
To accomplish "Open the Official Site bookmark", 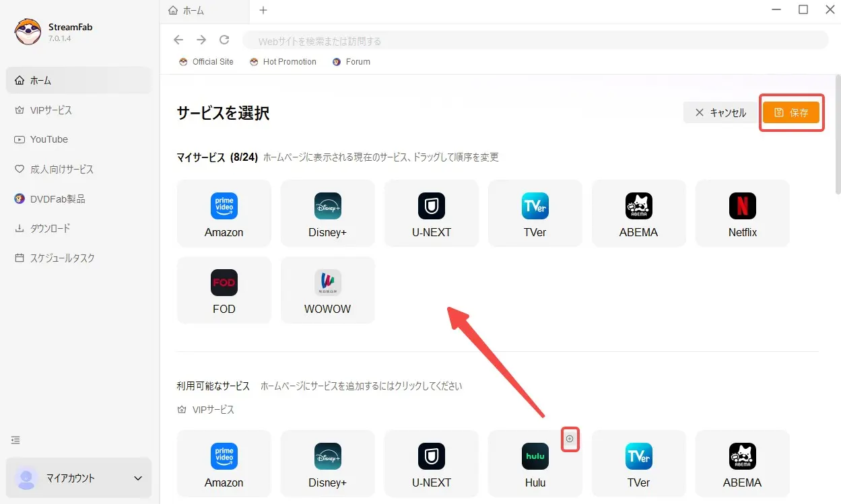I will (206, 62).
